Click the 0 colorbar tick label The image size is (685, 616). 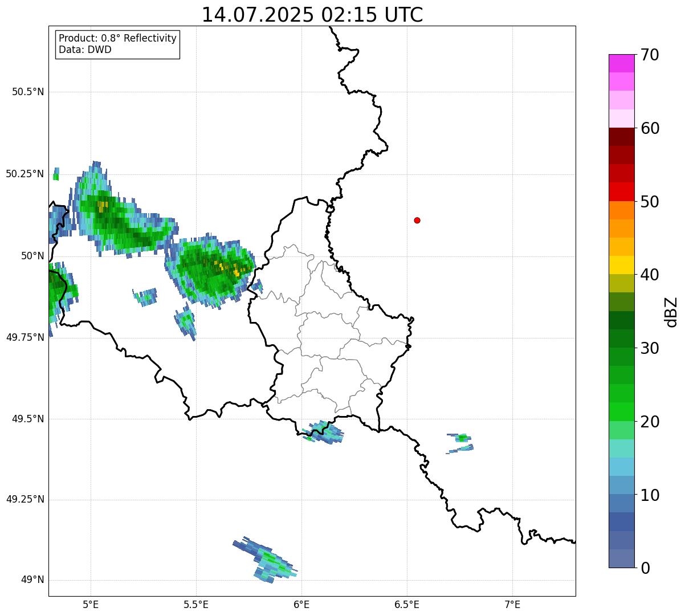click(645, 568)
